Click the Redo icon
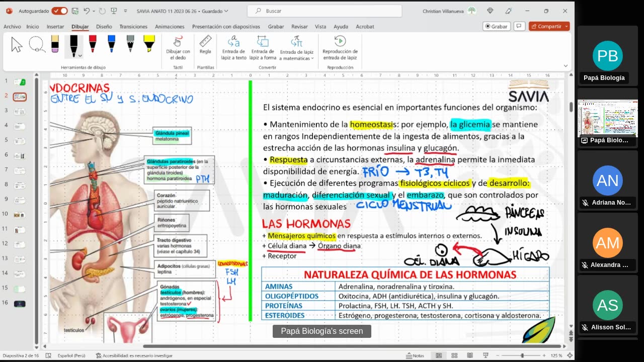The height and width of the screenshot is (362, 644). point(103,11)
